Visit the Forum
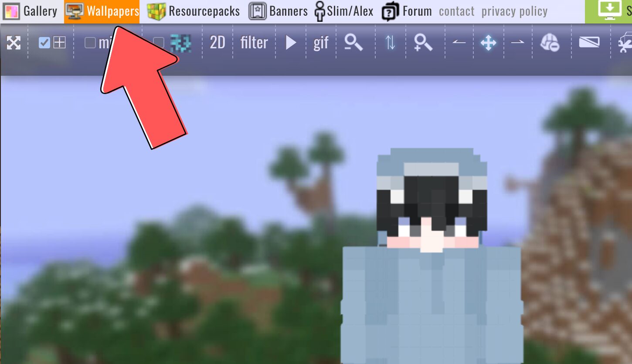Viewport: 632px width, 364px height. (407, 11)
